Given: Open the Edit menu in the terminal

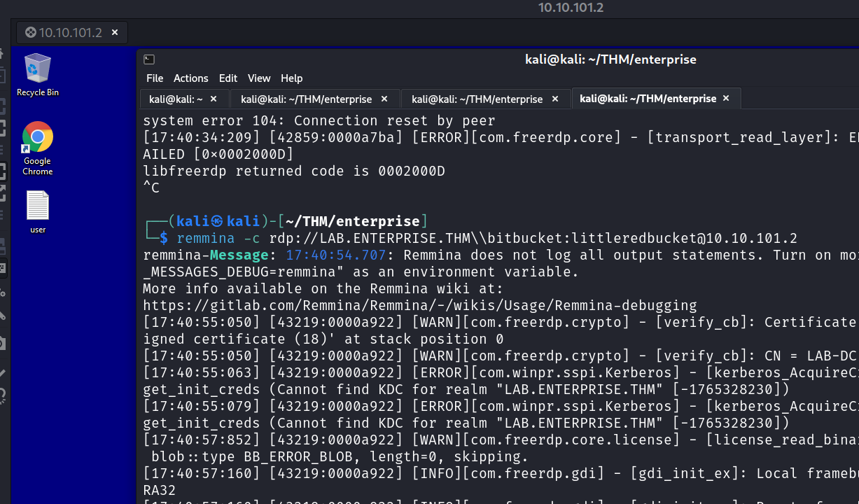Looking at the screenshot, I should coord(228,78).
